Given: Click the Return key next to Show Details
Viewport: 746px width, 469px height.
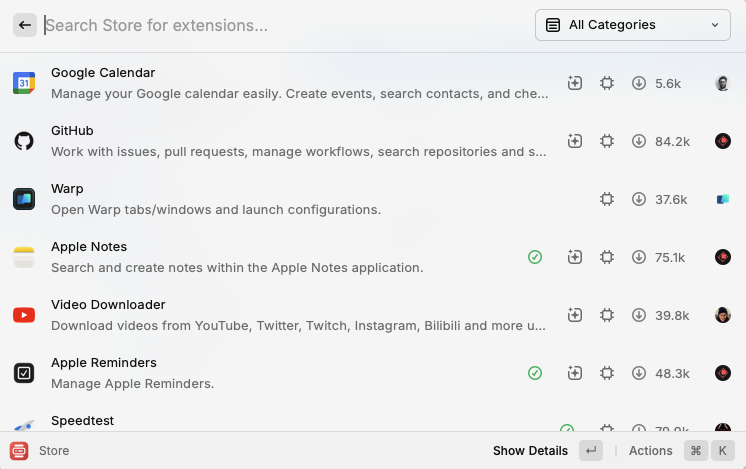Looking at the screenshot, I should click(591, 450).
